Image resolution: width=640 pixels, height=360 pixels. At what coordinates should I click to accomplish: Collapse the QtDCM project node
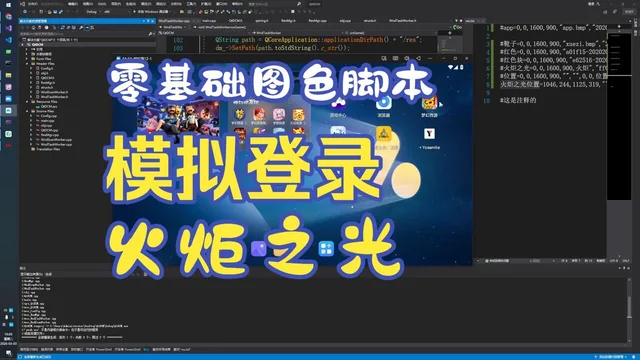click(22, 44)
